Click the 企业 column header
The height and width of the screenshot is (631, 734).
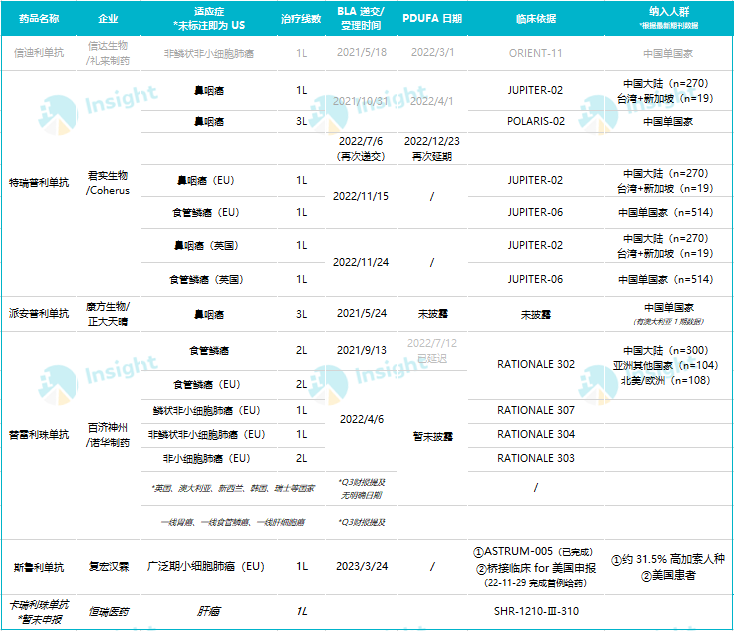click(108, 19)
